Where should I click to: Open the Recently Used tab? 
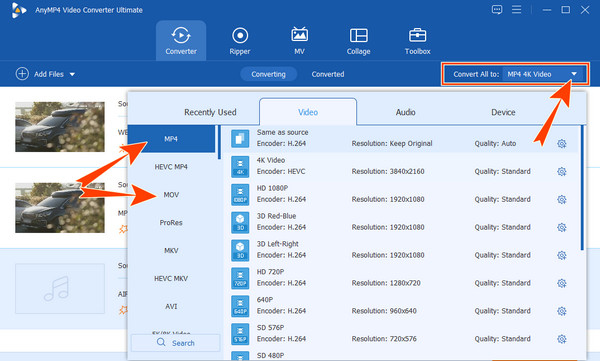210,112
